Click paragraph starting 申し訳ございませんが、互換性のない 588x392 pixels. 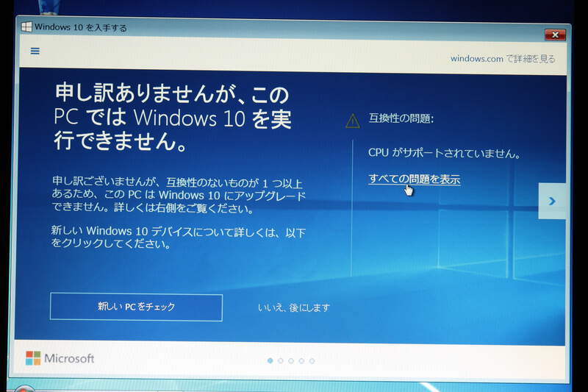point(179,195)
